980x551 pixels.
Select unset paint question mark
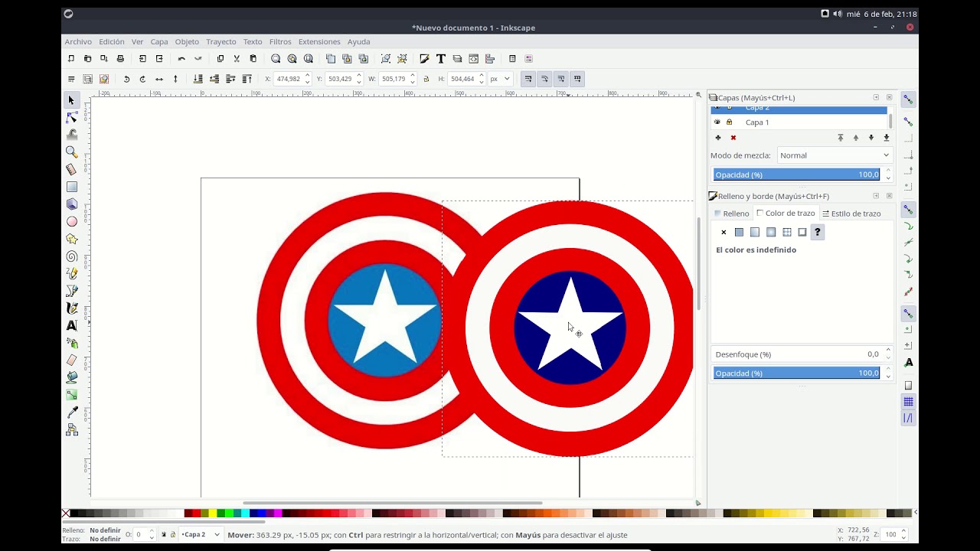(x=818, y=232)
